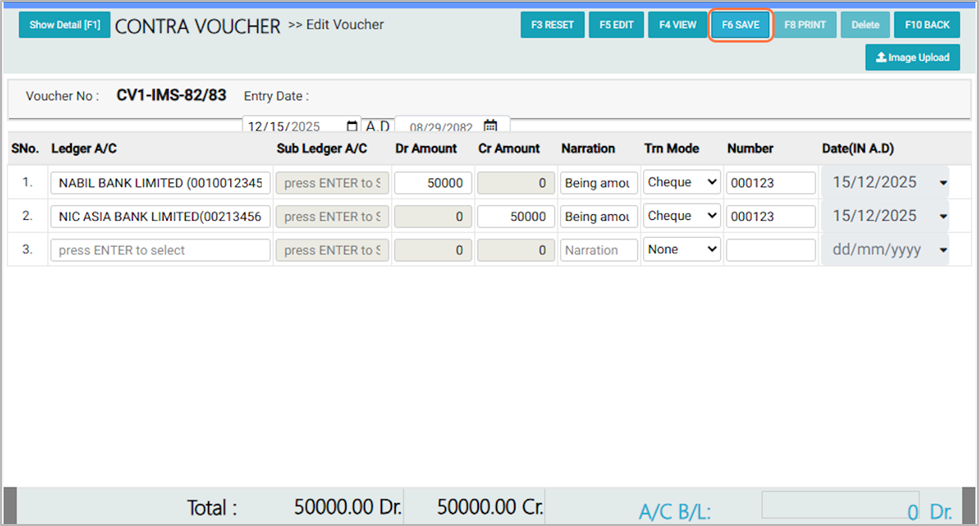Click the NABIL BANK LIMITED ledger field

[x=160, y=183]
